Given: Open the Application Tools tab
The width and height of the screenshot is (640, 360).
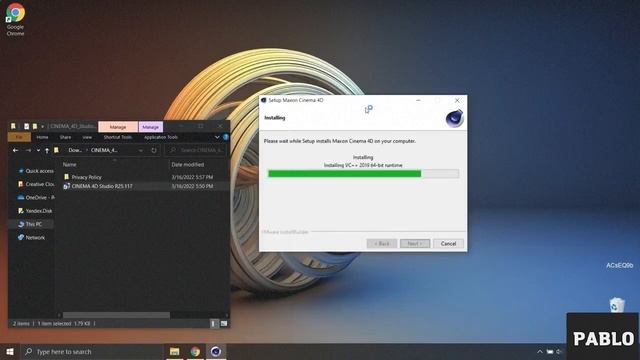Looking at the screenshot, I should (161, 137).
